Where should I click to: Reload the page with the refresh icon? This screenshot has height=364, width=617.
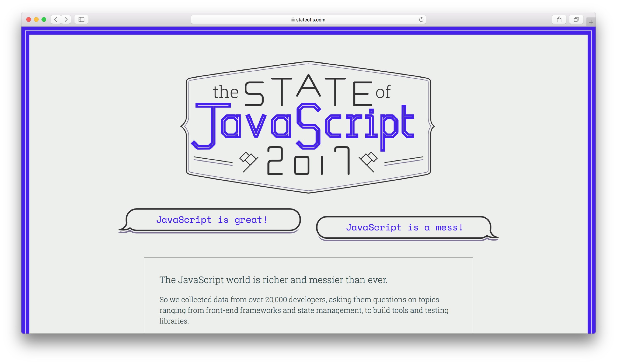pos(421,19)
